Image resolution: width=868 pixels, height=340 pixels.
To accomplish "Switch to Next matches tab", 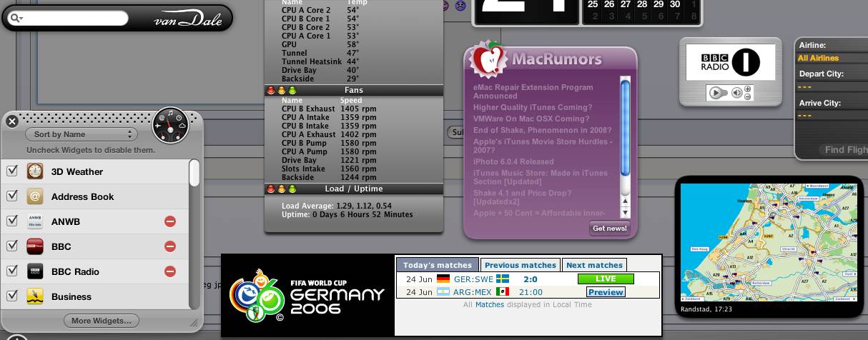I will [x=595, y=265].
